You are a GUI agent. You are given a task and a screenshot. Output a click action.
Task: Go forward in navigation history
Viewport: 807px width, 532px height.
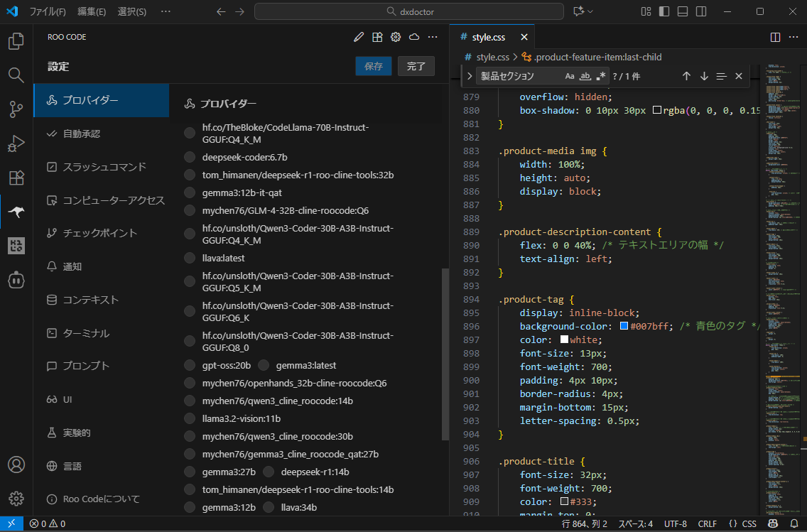tap(240, 11)
